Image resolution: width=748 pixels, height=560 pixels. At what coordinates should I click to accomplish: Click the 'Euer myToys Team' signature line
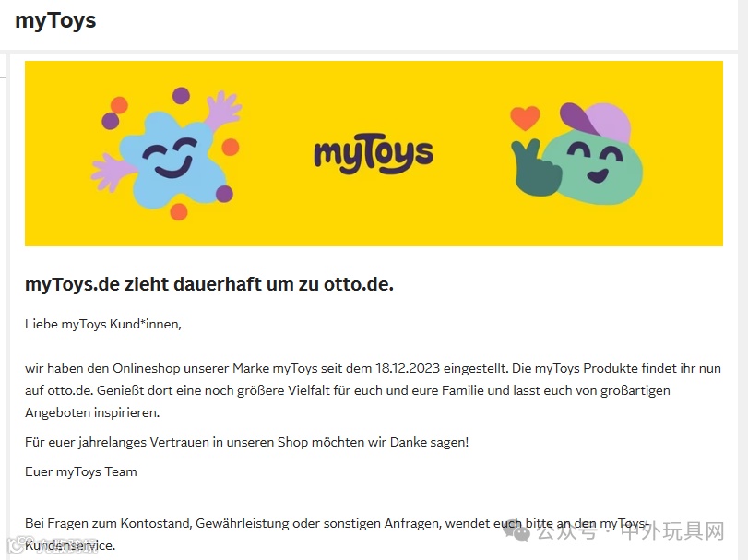pyautogui.click(x=80, y=471)
